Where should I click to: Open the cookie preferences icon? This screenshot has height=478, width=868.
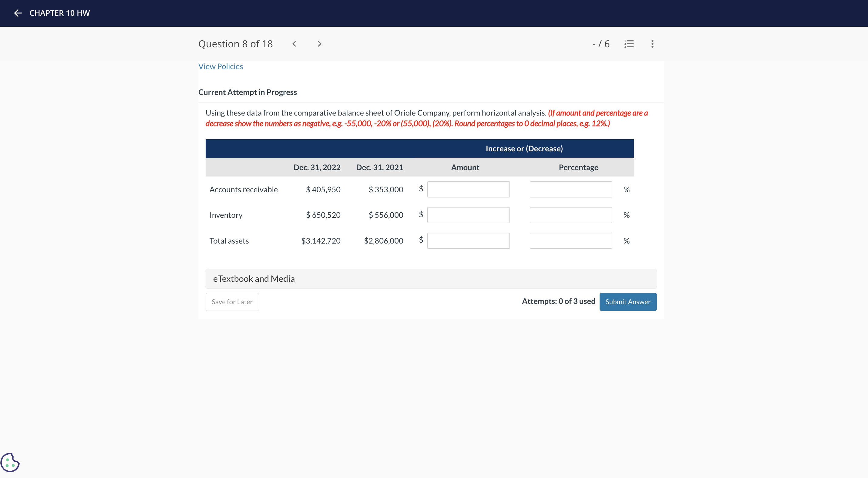pyautogui.click(x=10, y=462)
